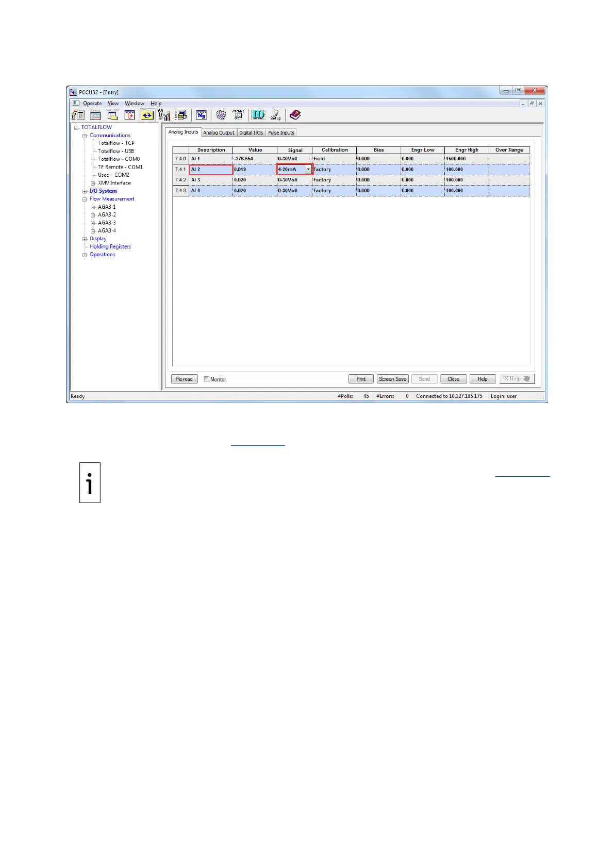This screenshot has height=868, width=614.
Task: Click the ID toolbar icon
Action: click(x=258, y=115)
